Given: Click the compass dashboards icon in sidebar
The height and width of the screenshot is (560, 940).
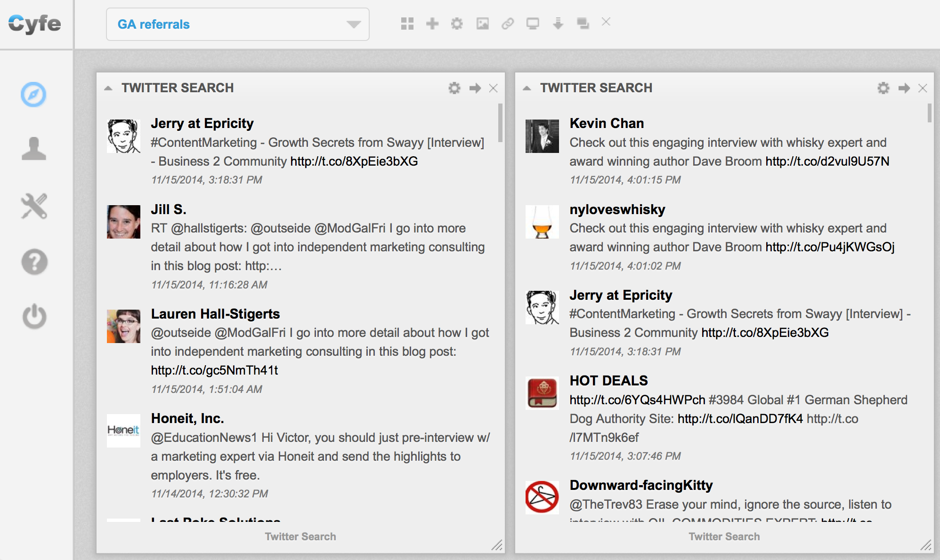Looking at the screenshot, I should pos(33,95).
